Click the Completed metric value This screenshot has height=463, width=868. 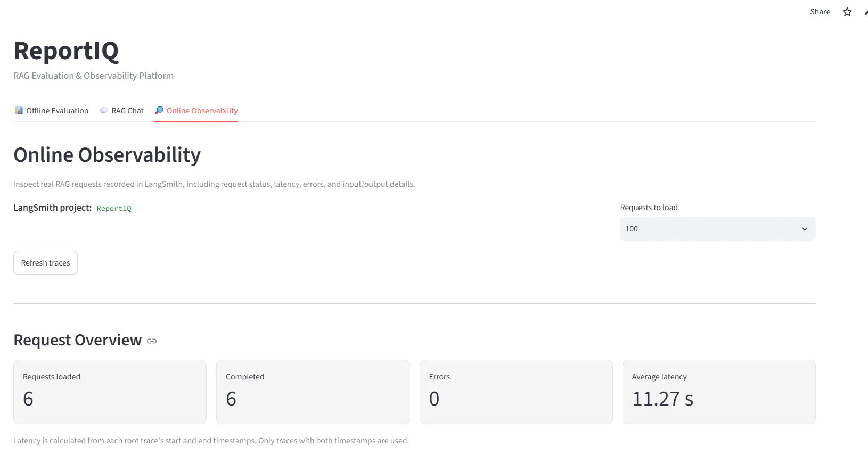tap(231, 399)
